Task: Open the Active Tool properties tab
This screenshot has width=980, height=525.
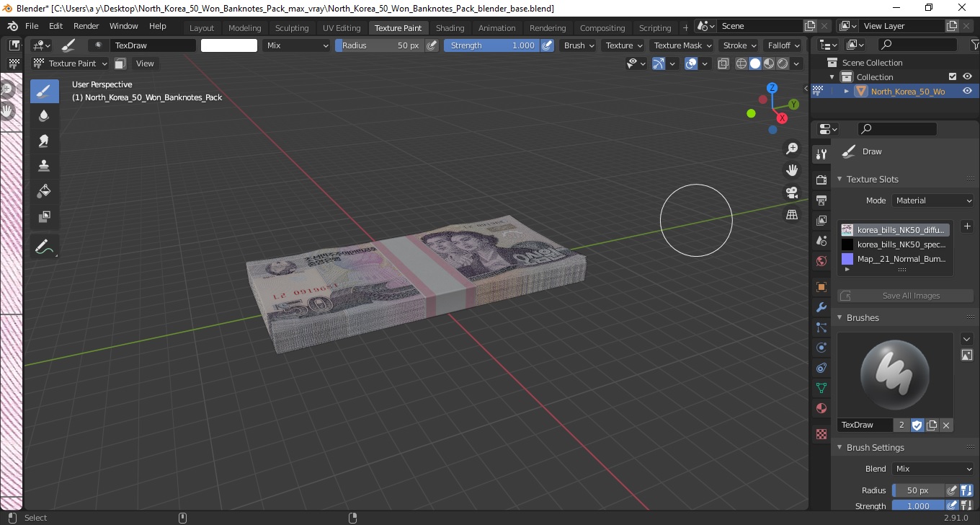Action: pos(821,154)
